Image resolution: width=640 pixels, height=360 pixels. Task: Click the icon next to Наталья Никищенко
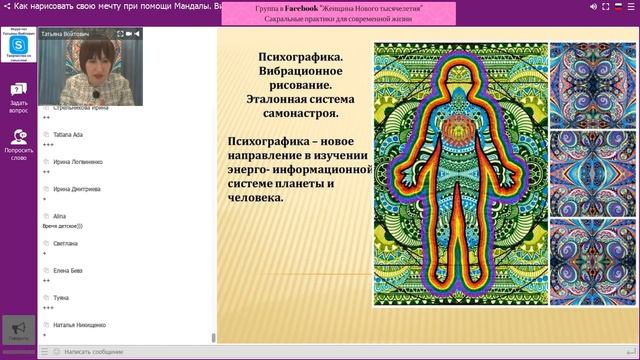(x=46, y=324)
